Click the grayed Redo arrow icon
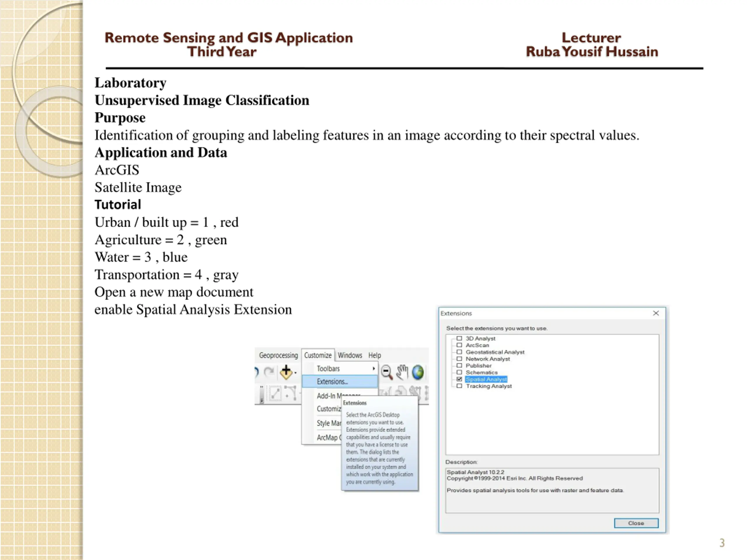The image size is (747, 560). coord(269,372)
